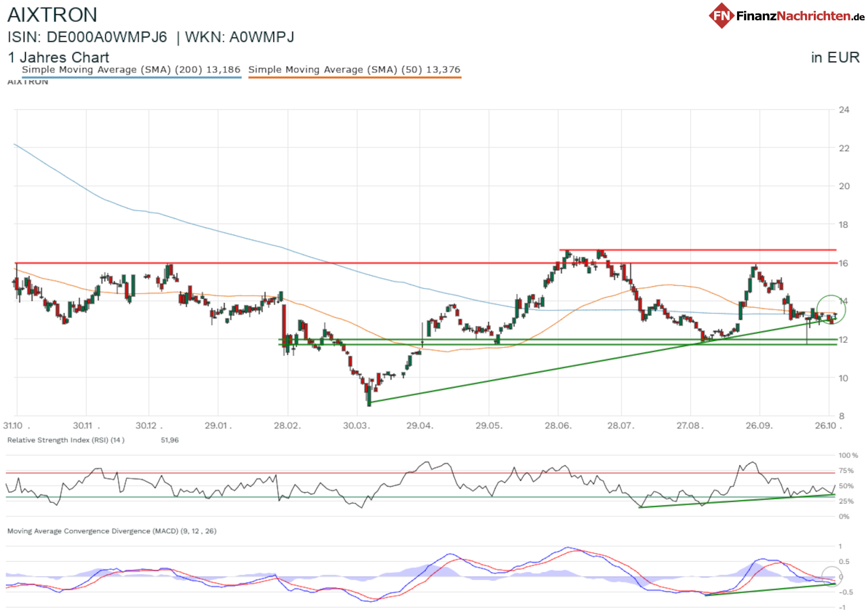Toggle the SMA (50) legend entry

(355, 69)
